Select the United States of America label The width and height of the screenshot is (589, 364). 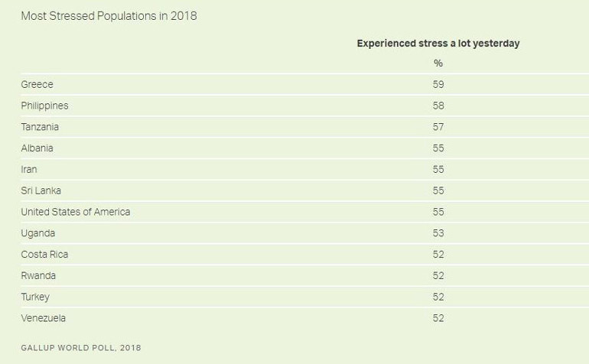point(75,212)
